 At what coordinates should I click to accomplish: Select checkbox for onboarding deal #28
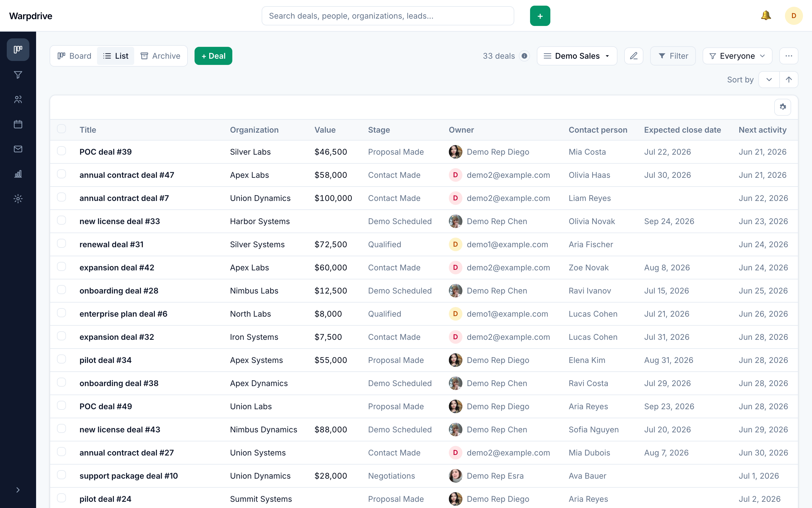point(61,290)
